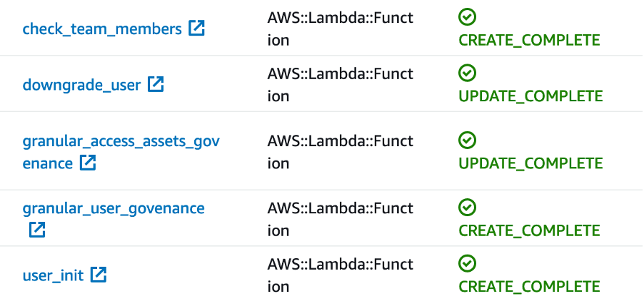Go to the user_init resource link

coord(53,275)
